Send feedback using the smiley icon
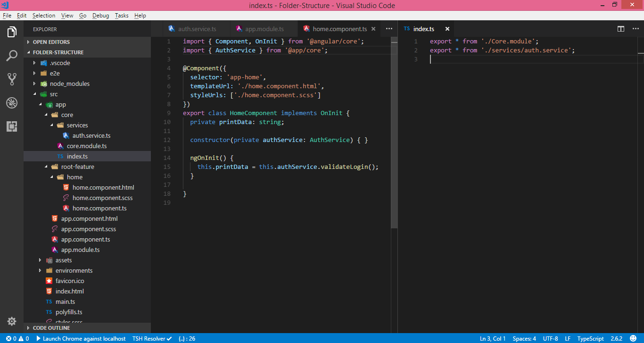This screenshot has height=343, width=644. (634, 339)
